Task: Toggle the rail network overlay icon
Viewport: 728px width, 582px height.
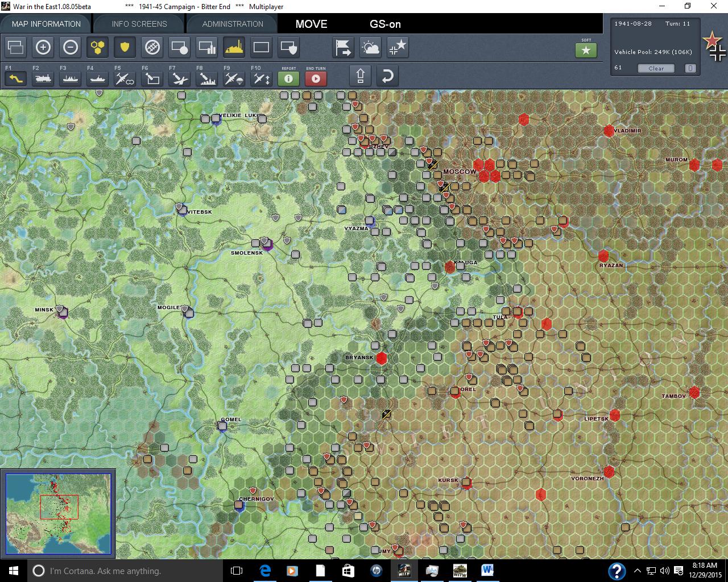Action: pyautogui.click(x=152, y=47)
